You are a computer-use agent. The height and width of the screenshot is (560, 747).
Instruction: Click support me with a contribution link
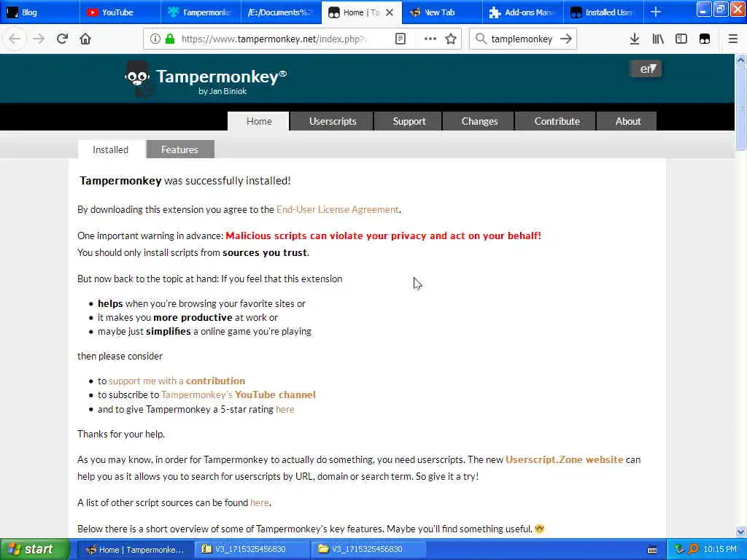(177, 381)
